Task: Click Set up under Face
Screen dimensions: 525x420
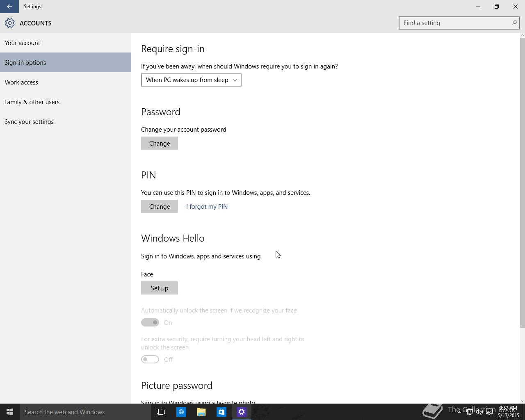Action: pos(160,288)
